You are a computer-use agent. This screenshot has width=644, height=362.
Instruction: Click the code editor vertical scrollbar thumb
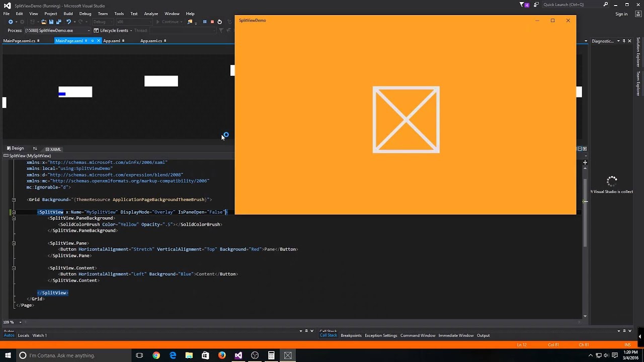click(585, 213)
